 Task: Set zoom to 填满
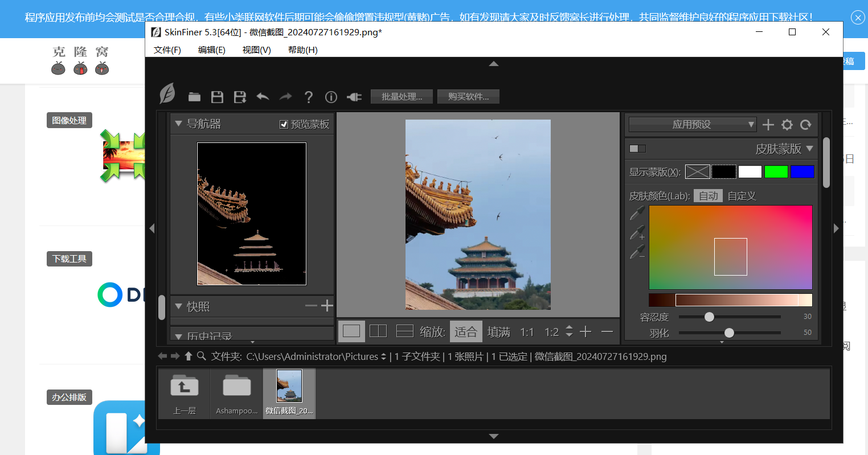(499, 331)
